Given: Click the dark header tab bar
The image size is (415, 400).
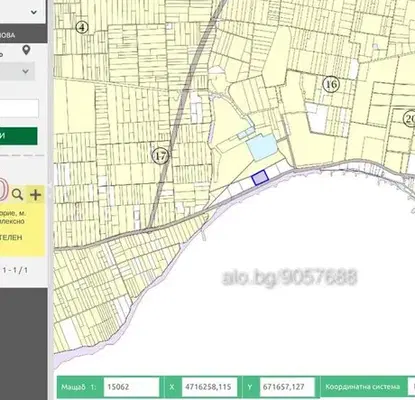Looking at the screenshot, I should pyautogui.click(x=23, y=34).
